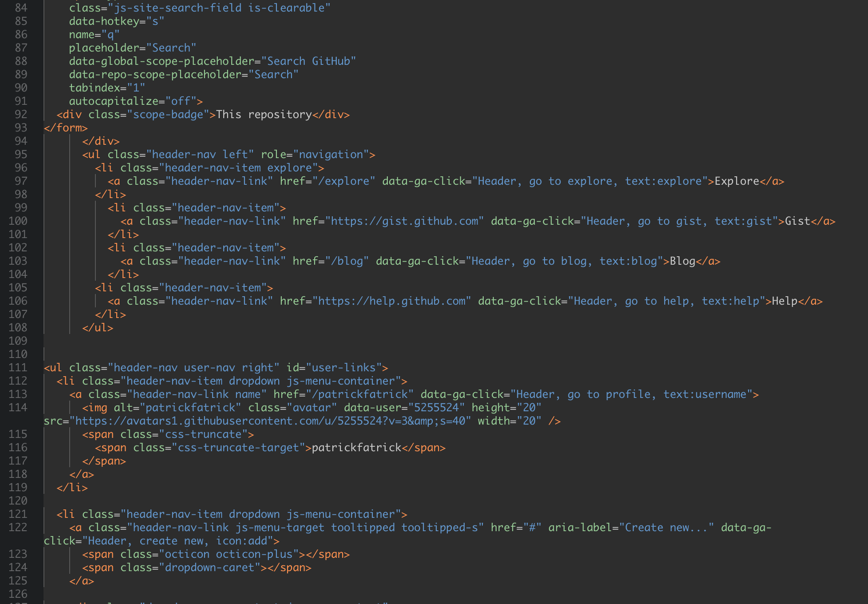The image size is (868, 604).
Task: Click line number 97 in the gutter
Action: 21,181
